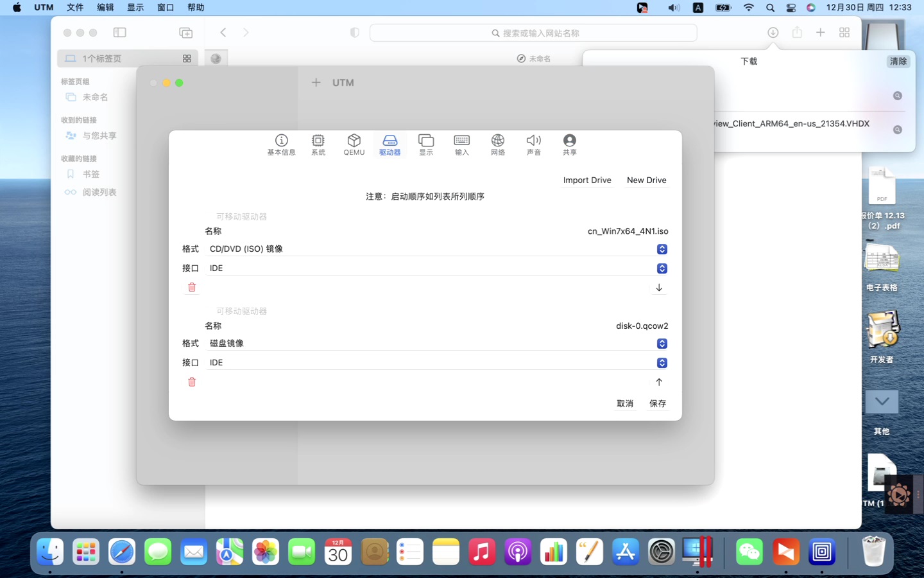
Task: Open the 输入 input tab
Action: pos(462,144)
